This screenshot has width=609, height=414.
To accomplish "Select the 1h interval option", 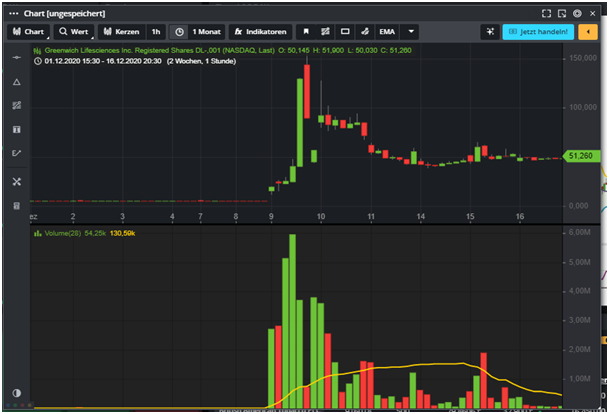I will point(156,32).
